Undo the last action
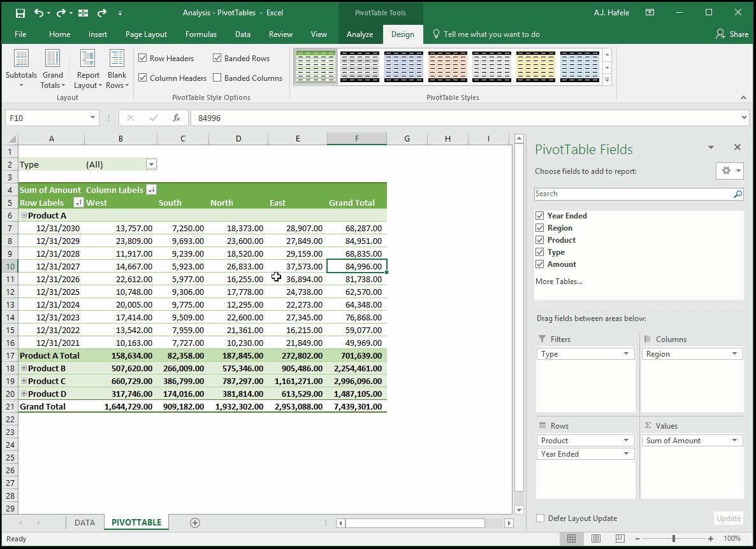756x549 pixels. pyautogui.click(x=39, y=13)
